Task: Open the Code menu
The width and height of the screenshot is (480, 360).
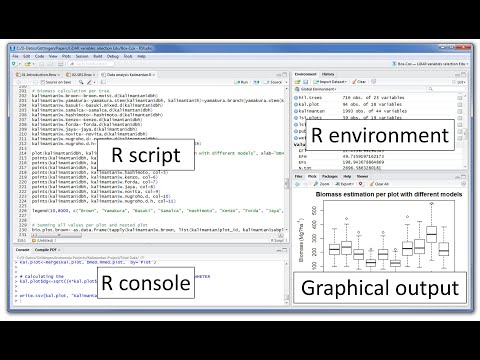Action: pyautogui.click(x=39, y=56)
